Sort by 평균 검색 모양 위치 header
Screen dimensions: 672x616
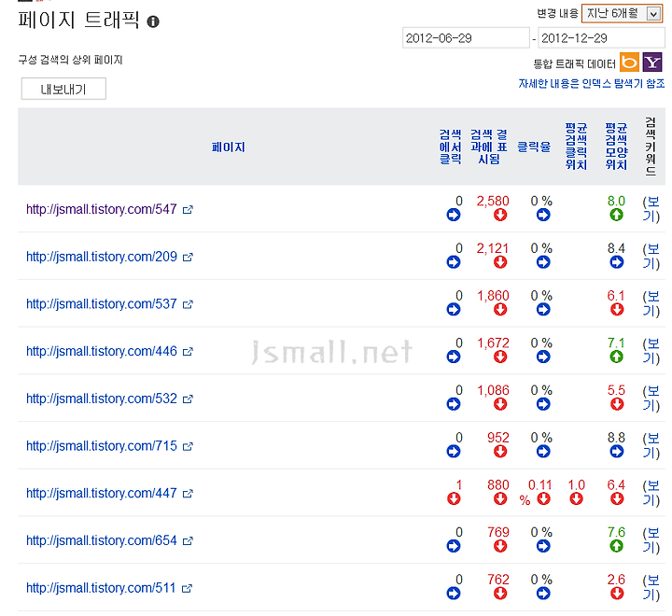click(616, 147)
